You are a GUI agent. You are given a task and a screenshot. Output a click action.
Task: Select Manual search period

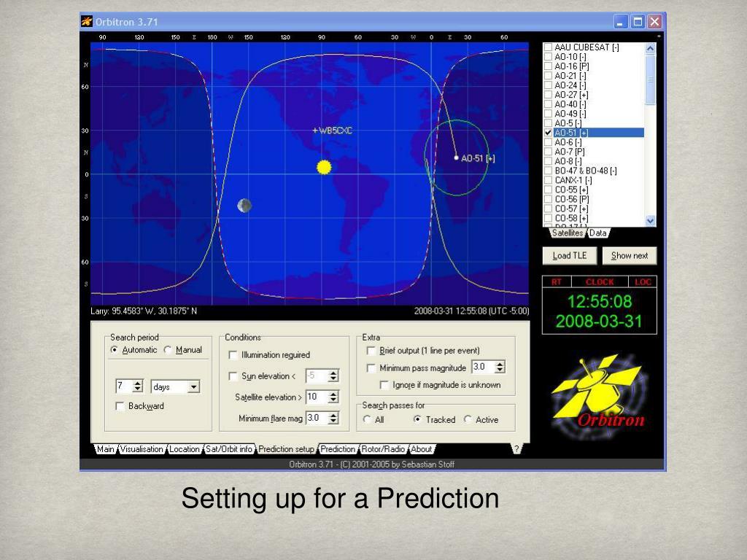click(168, 350)
